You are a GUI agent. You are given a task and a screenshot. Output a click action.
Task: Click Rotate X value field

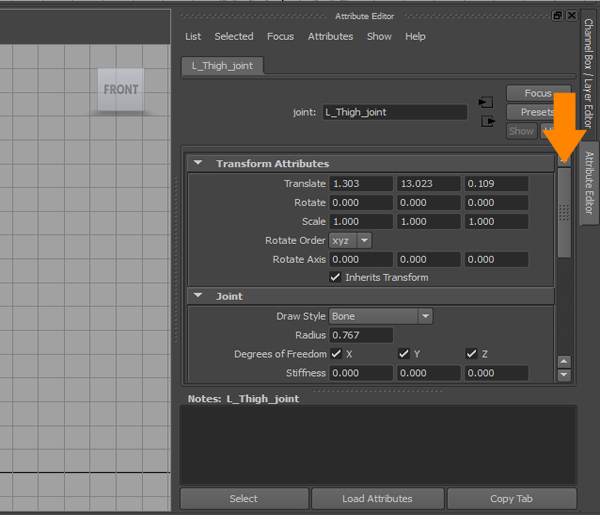pyautogui.click(x=361, y=202)
